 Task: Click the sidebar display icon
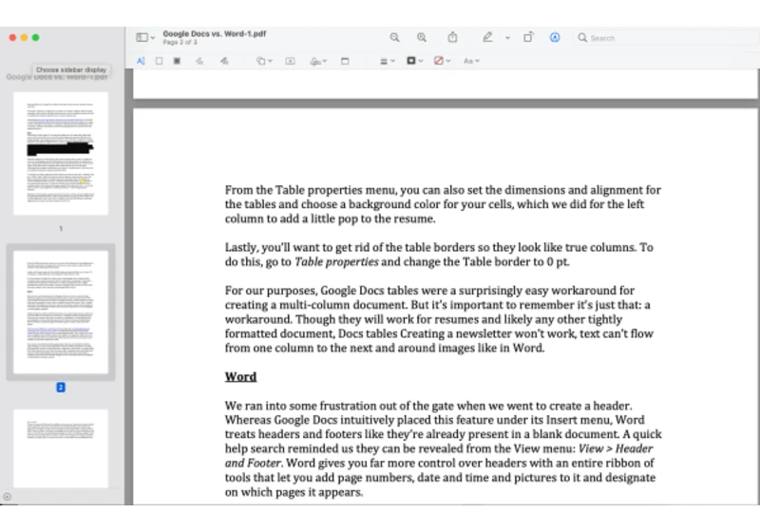click(x=142, y=37)
